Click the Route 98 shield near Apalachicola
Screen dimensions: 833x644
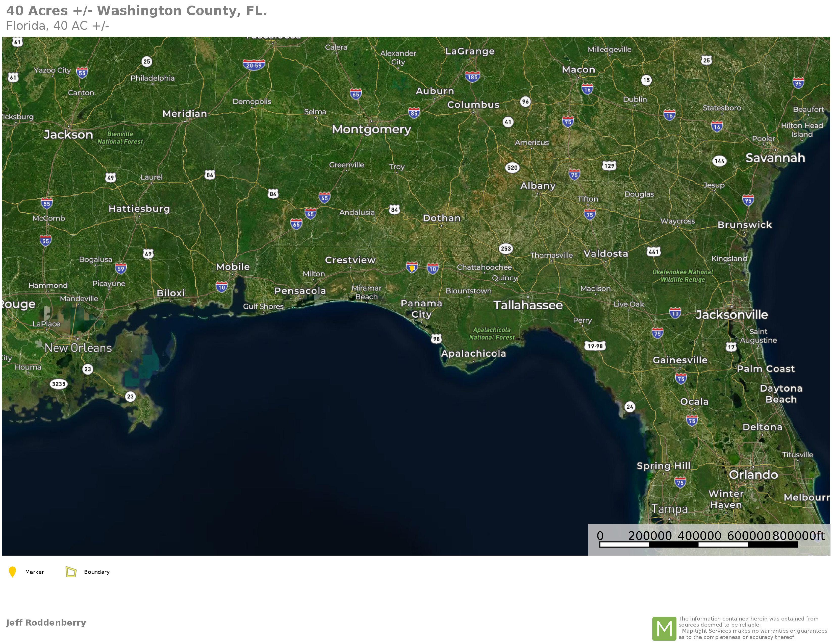point(436,339)
